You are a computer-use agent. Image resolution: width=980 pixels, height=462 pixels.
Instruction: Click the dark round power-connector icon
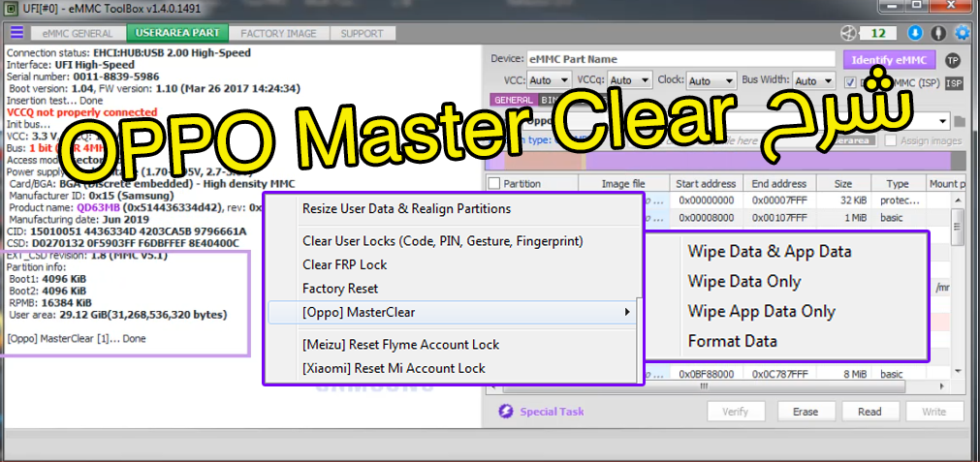click(938, 33)
